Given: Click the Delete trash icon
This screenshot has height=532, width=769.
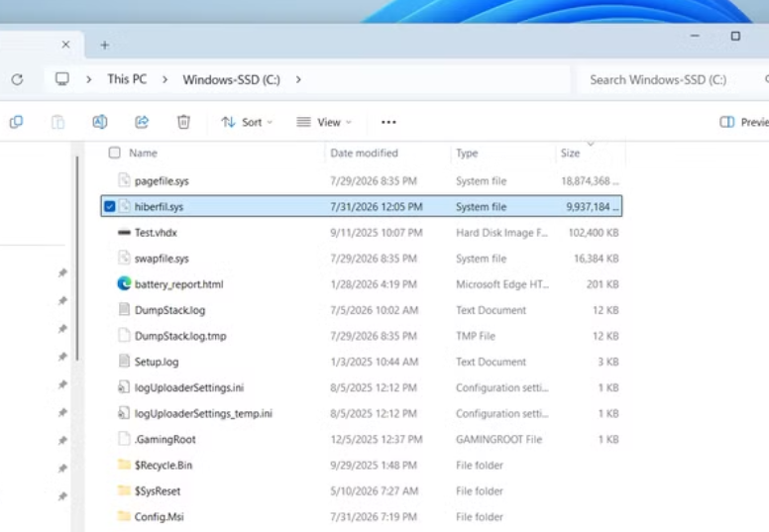Looking at the screenshot, I should pos(183,122).
